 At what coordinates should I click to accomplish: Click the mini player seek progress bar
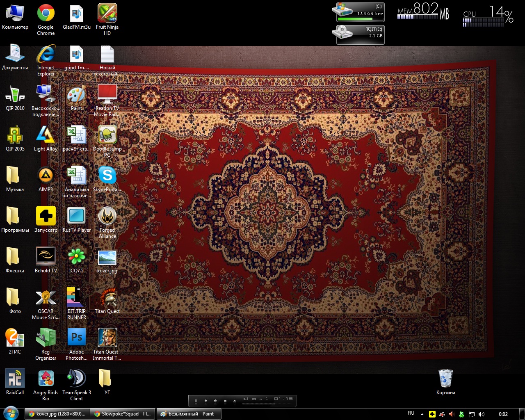267,403
